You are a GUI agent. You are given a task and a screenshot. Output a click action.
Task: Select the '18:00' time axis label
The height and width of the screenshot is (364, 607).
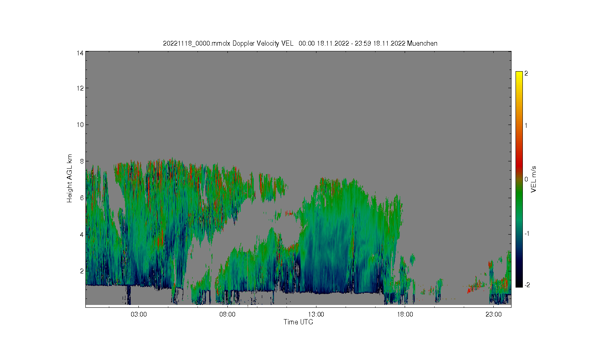(405, 314)
